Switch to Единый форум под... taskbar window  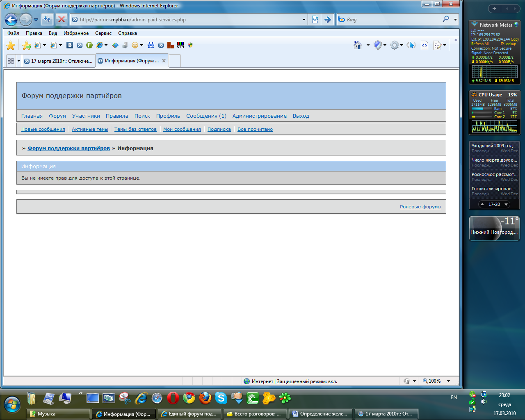point(189,414)
